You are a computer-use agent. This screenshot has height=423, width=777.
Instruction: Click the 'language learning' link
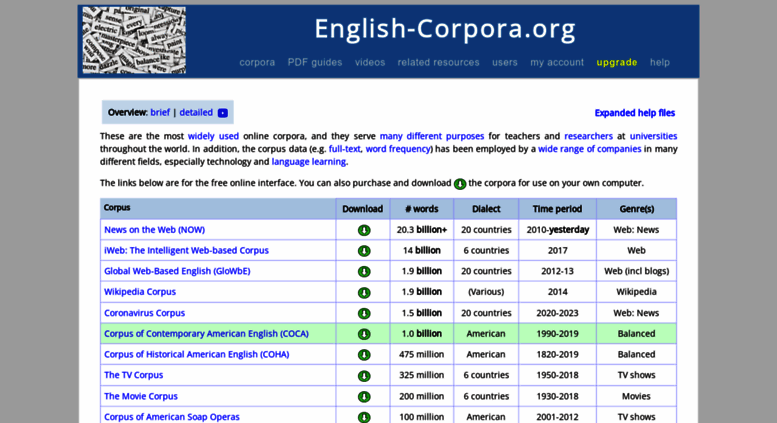309,161
